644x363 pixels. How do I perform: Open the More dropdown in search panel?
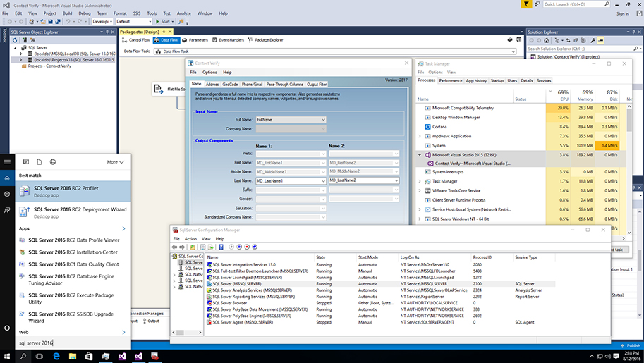click(x=116, y=162)
